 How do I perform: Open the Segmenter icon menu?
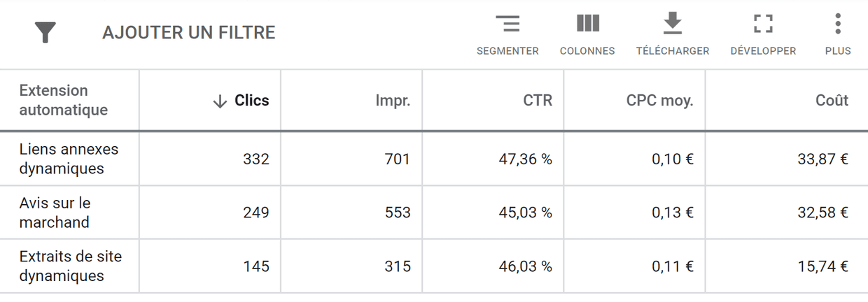point(507,24)
